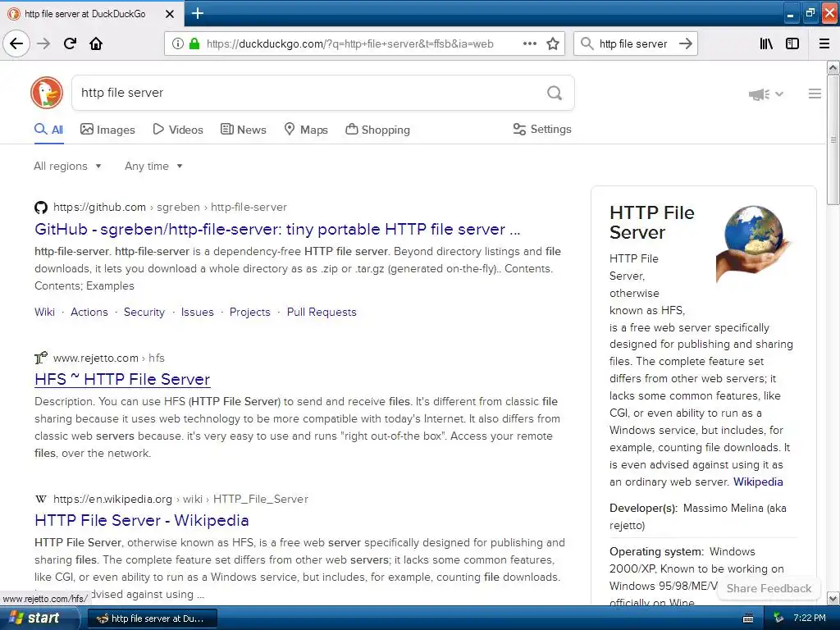This screenshot has height=630, width=840.
Task: Follow the Actions sitelink under GitHub result
Action: coord(89,312)
